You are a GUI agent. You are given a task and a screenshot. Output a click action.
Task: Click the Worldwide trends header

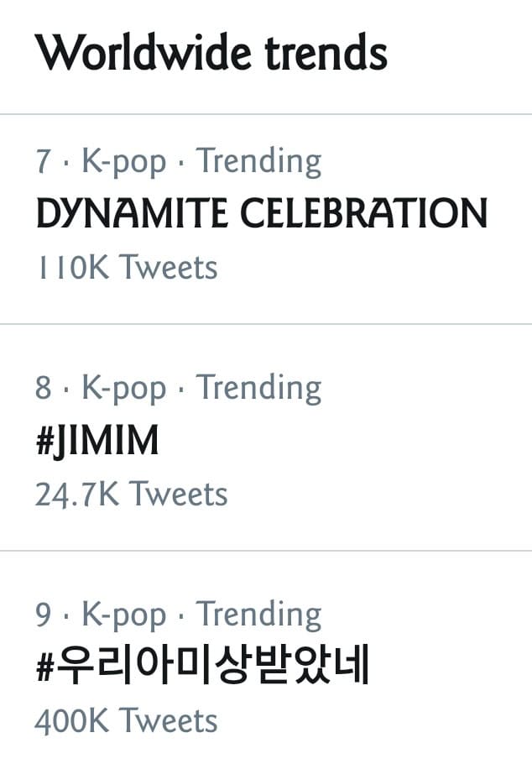(211, 52)
